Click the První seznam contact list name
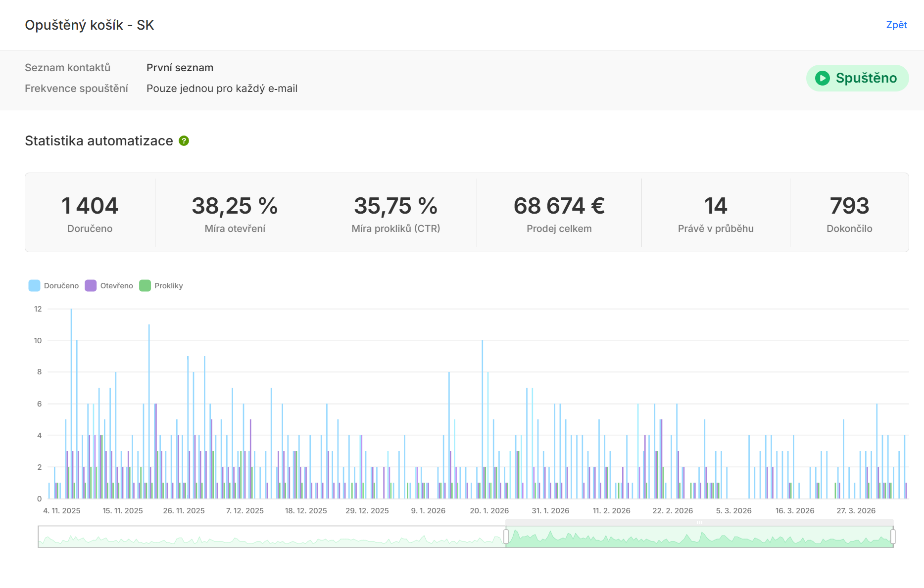 click(x=180, y=68)
